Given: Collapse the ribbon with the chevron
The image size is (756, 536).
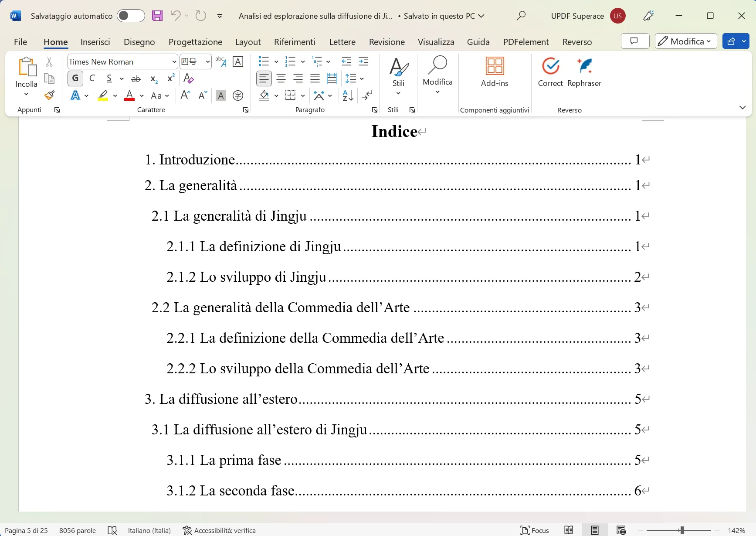Looking at the screenshot, I should click(742, 107).
